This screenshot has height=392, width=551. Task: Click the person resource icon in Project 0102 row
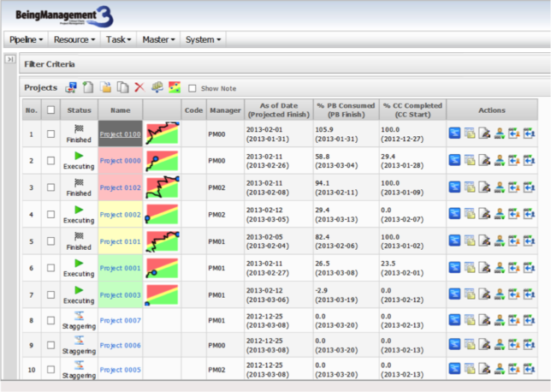(x=499, y=187)
